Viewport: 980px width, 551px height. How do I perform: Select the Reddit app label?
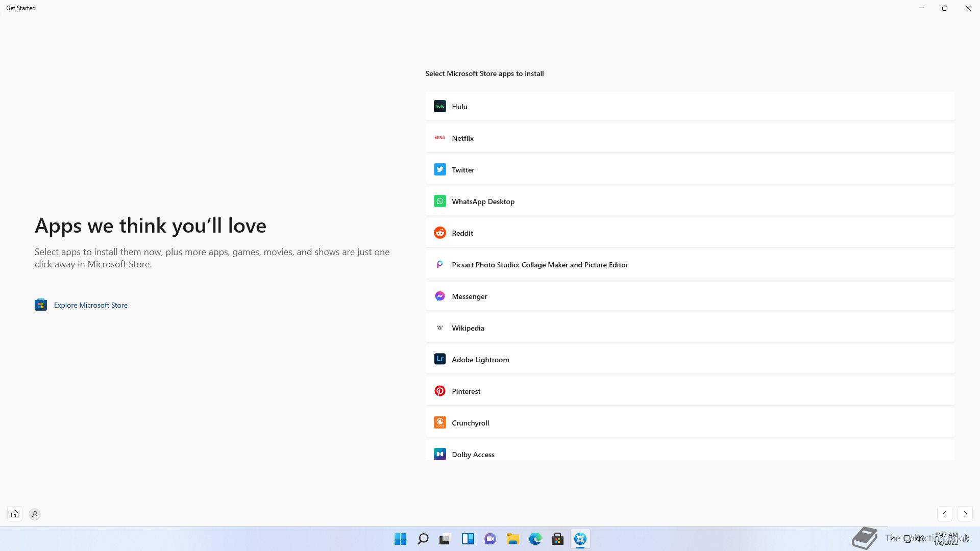click(x=462, y=233)
